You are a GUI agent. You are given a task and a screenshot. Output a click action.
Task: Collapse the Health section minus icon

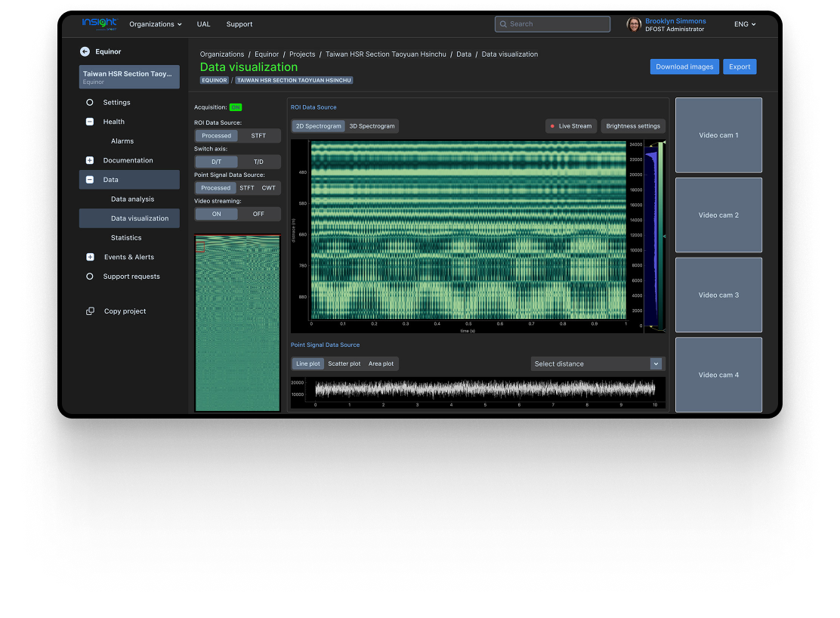[x=90, y=122]
